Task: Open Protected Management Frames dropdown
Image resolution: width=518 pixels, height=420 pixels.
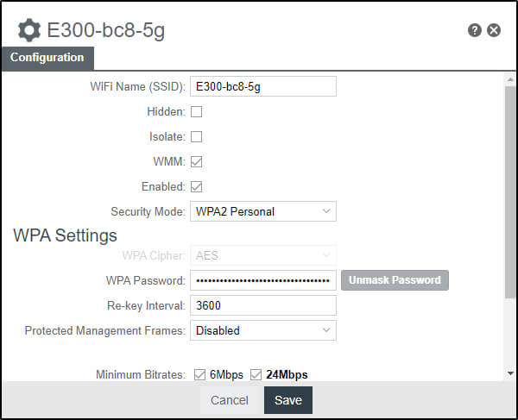Action: coord(262,330)
